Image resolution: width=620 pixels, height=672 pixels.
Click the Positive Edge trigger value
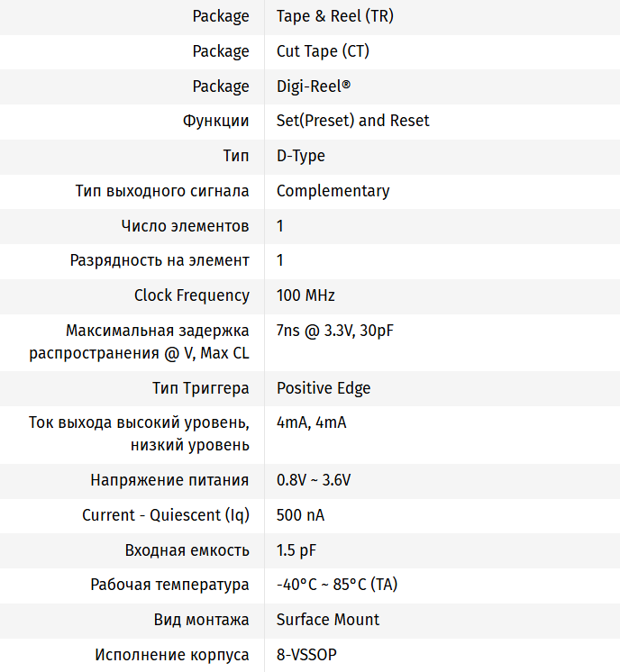[323, 388]
